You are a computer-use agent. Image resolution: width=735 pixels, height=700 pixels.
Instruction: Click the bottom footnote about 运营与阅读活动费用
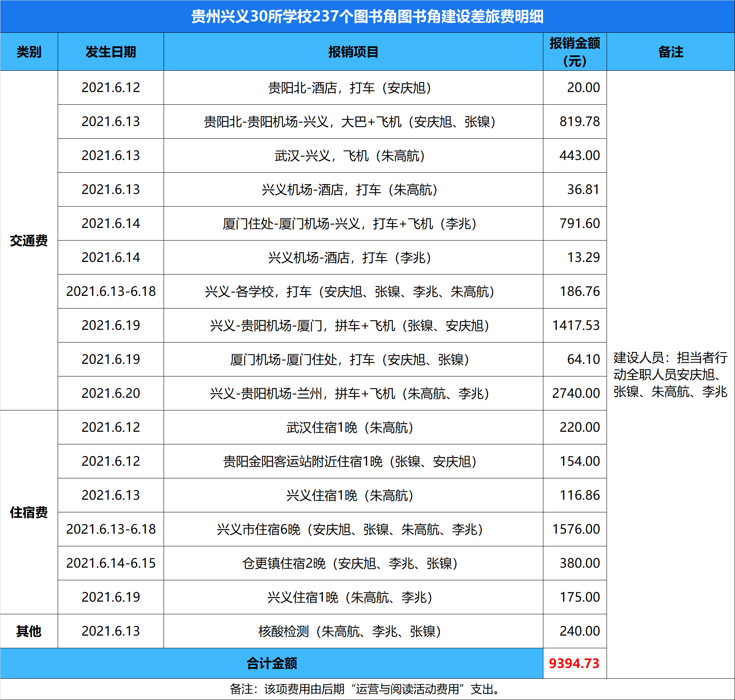coord(367,689)
